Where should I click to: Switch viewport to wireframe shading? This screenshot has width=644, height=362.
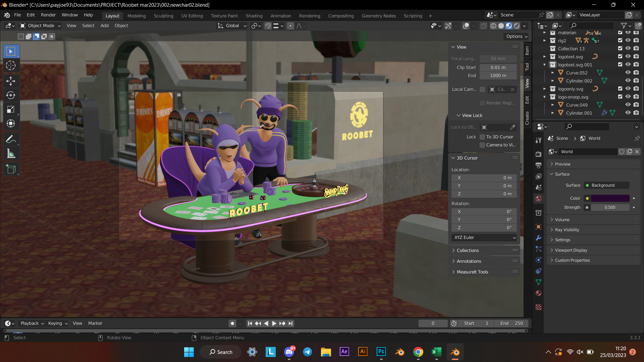[493, 26]
